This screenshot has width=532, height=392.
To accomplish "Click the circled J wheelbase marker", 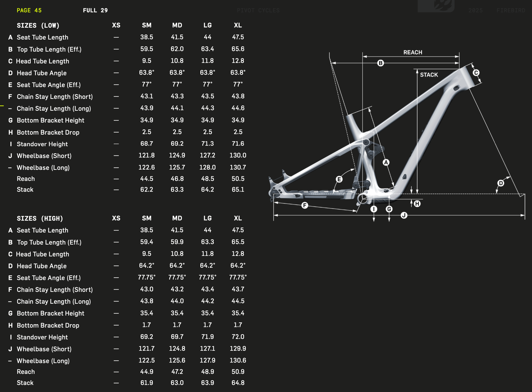I will coord(404,215).
